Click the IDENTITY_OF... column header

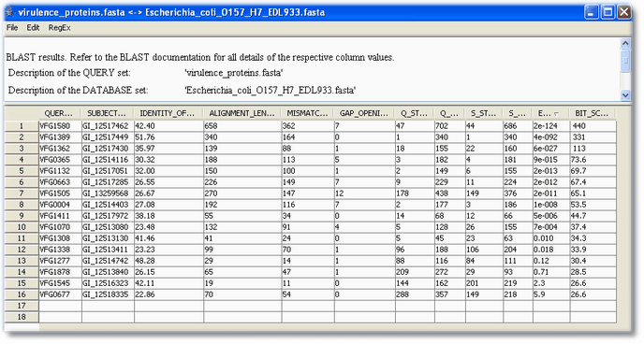click(168, 113)
